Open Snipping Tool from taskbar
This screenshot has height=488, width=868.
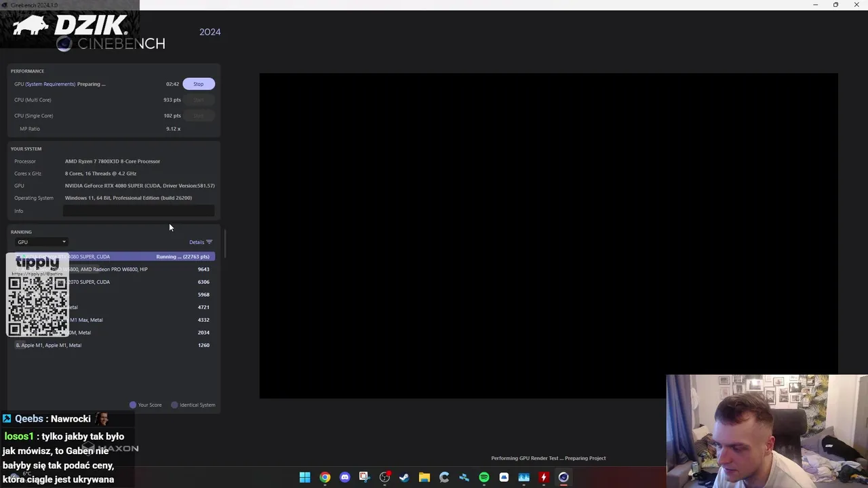[x=364, y=477]
